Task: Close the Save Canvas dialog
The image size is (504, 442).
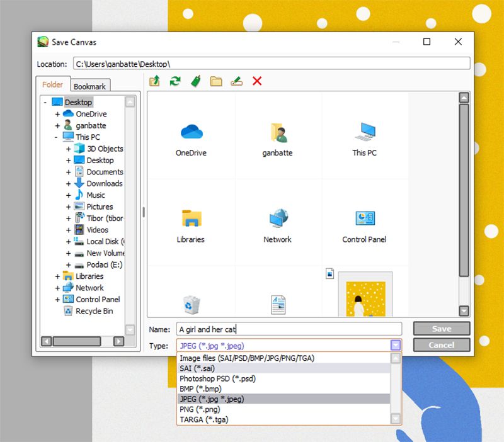Action: point(458,42)
